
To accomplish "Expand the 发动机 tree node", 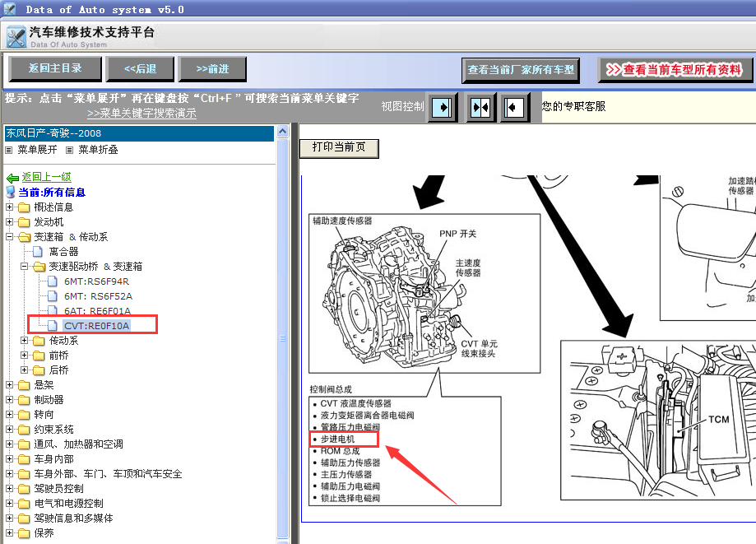I will pyautogui.click(x=9, y=222).
